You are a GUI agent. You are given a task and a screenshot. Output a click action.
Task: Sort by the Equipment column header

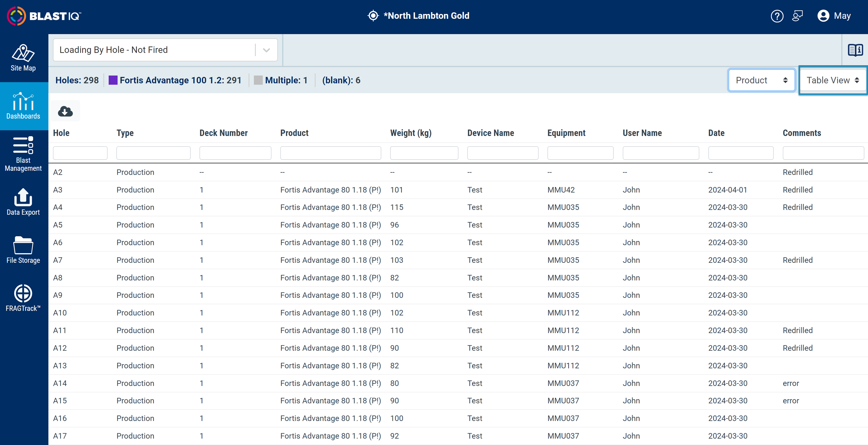tap(566, 133)
